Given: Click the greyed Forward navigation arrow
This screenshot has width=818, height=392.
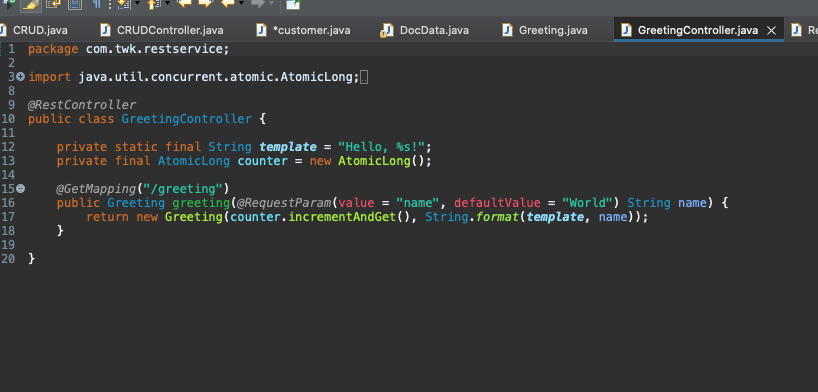Looking at the screenshot, I should pyautogui.click(x=258, y=4).
